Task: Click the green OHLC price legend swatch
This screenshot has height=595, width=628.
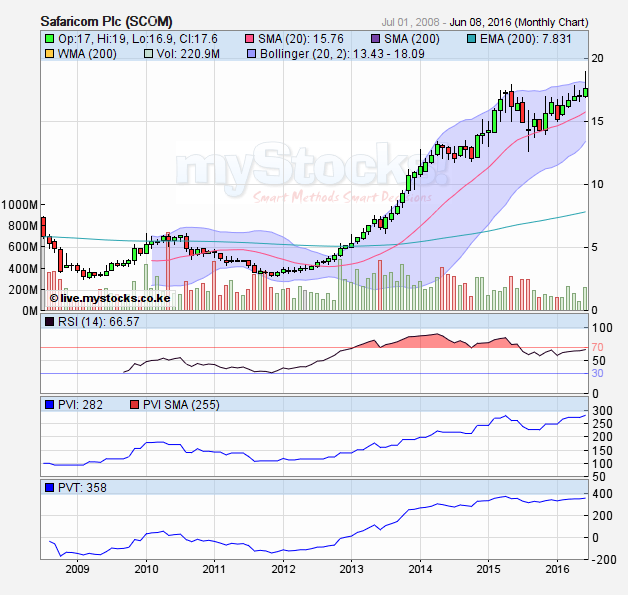Action: [49, 38]
